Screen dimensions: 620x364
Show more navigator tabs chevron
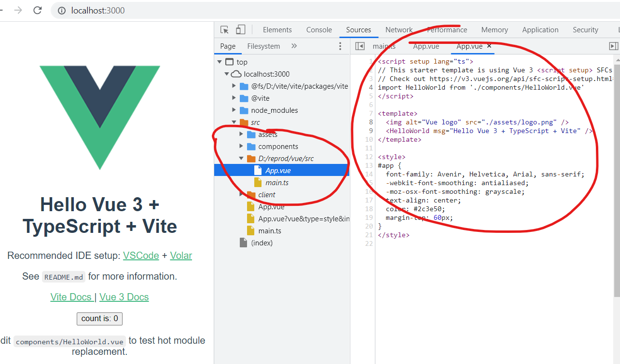[294, 46]
